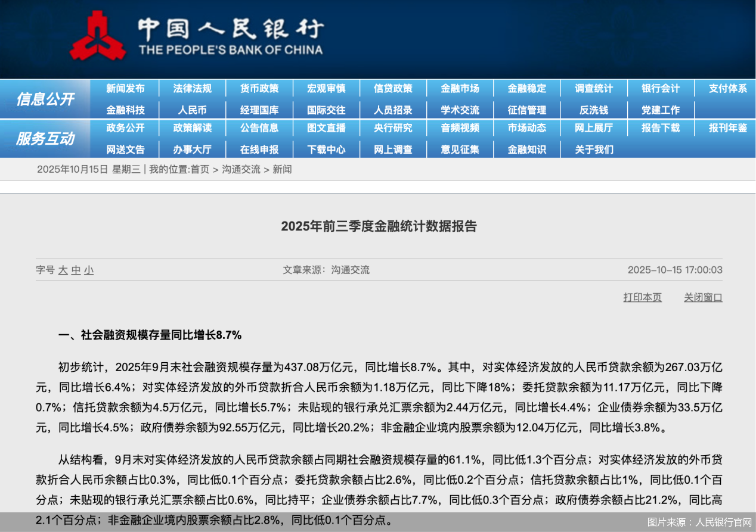Select 在线申报 in the navigation bar
Image resolution: width=756 pixels, height=532 pixels.
point(259,150)
